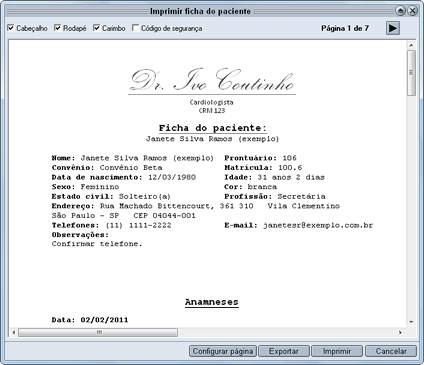Go to the next page arrow

click(x=393, y=28)
